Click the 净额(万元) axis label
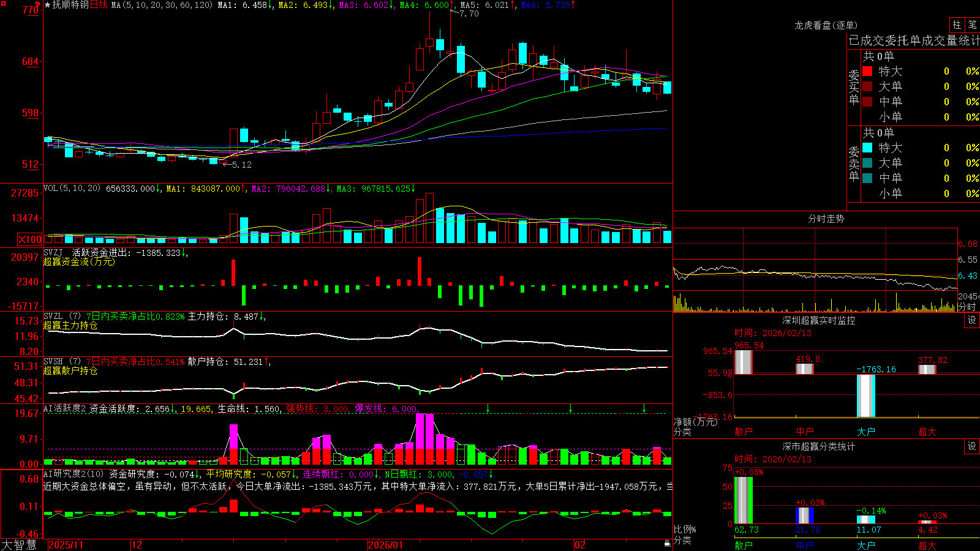The width and height of the screenshot is (980, 551). [x=695, y=422]
